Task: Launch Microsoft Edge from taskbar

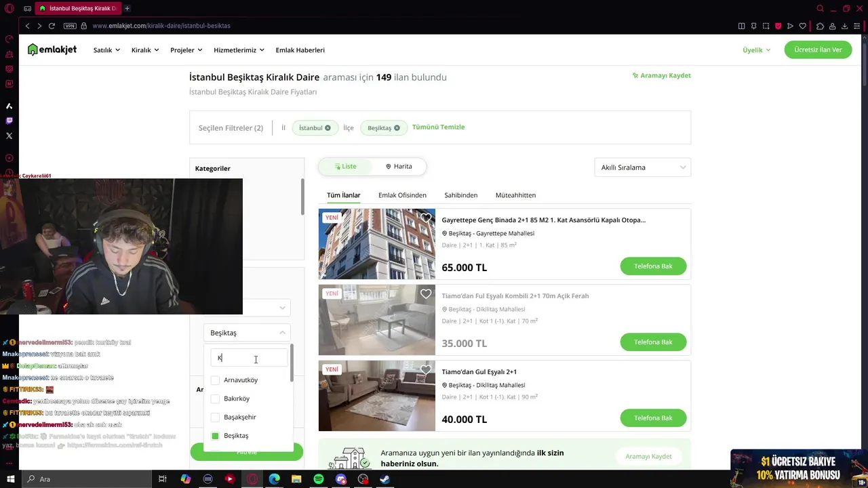Action: [274, 479]
